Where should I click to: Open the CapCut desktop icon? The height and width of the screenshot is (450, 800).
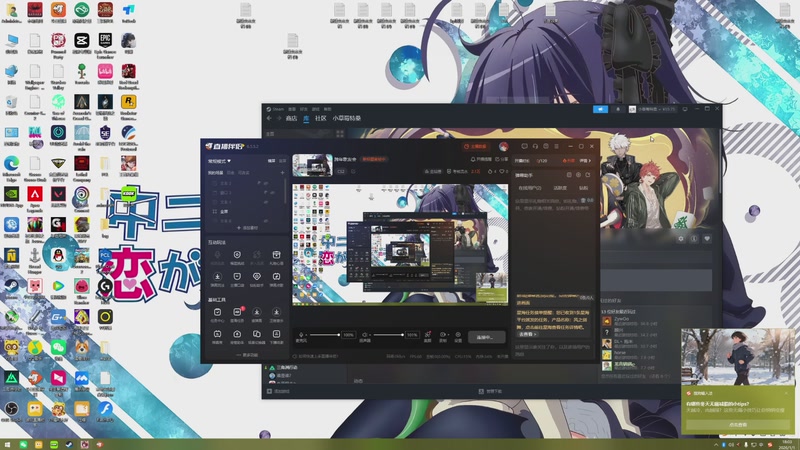pos(82,40)
